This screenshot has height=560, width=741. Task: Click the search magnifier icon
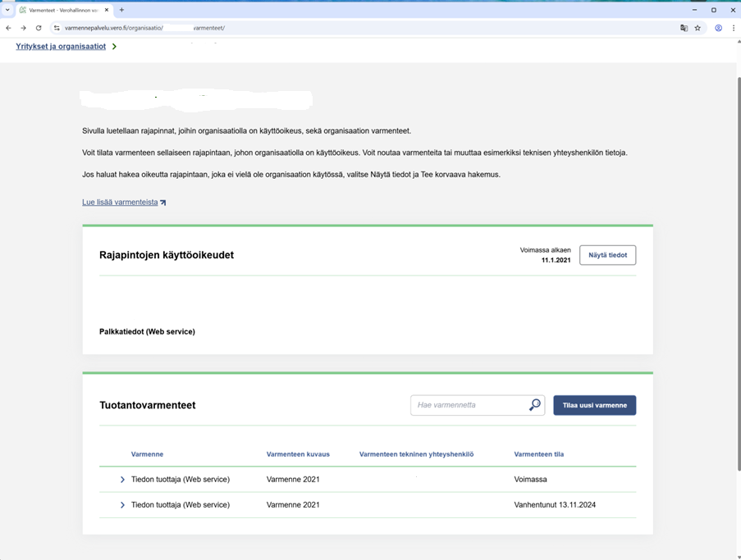click(535, 405)
